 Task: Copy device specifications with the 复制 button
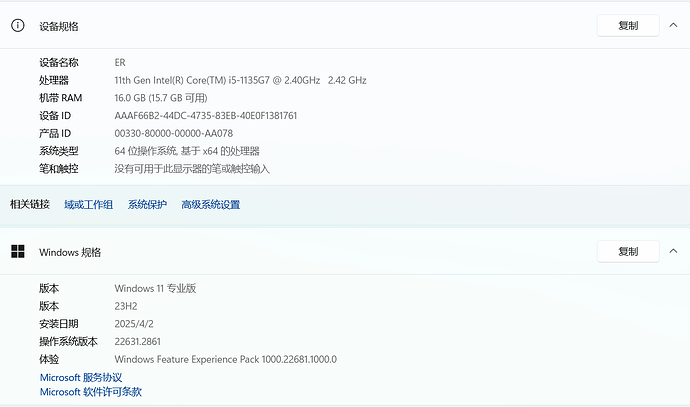(x=628, y=26)
